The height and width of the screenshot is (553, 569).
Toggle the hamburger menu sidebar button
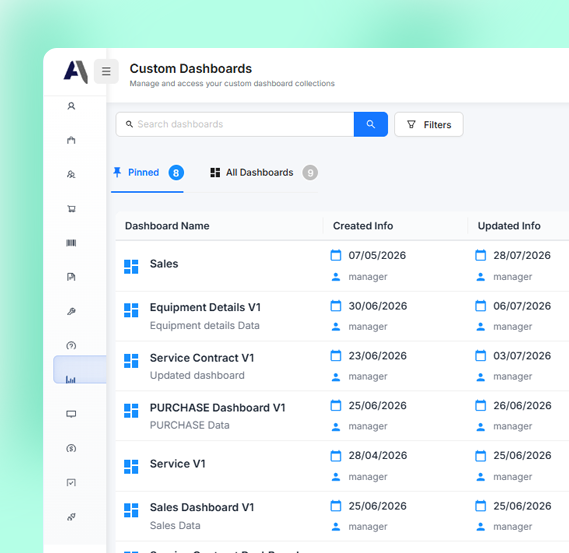pos(106,71)
